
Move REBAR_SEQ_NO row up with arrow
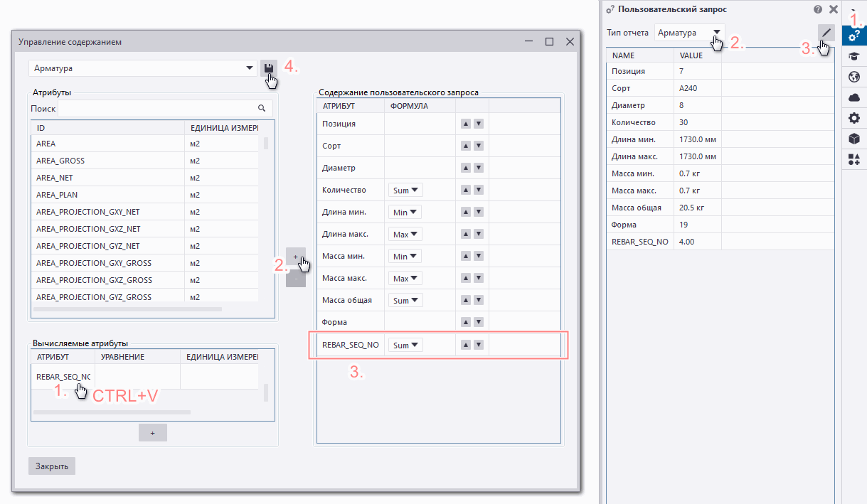[465, 345]
